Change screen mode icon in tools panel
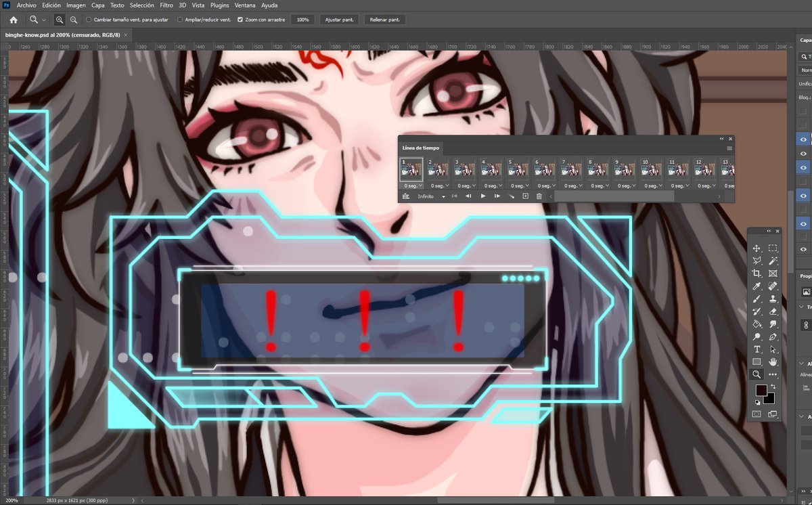The height and width of the screenshot is (505, 812). click(x=772, y=414)
